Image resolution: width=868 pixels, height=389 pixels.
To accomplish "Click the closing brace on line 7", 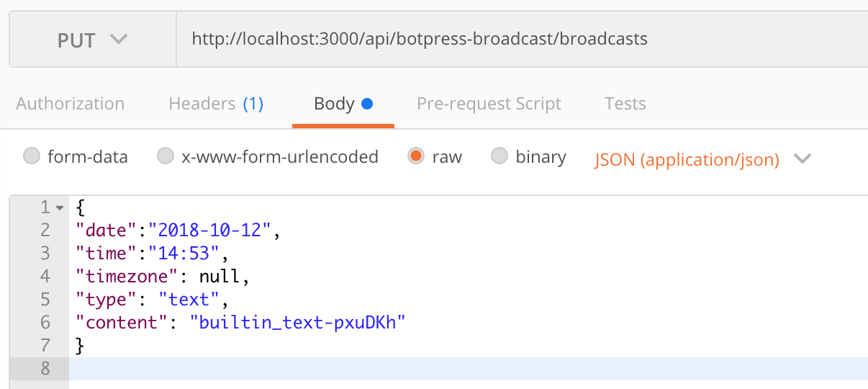I will [x=80, y=346].
